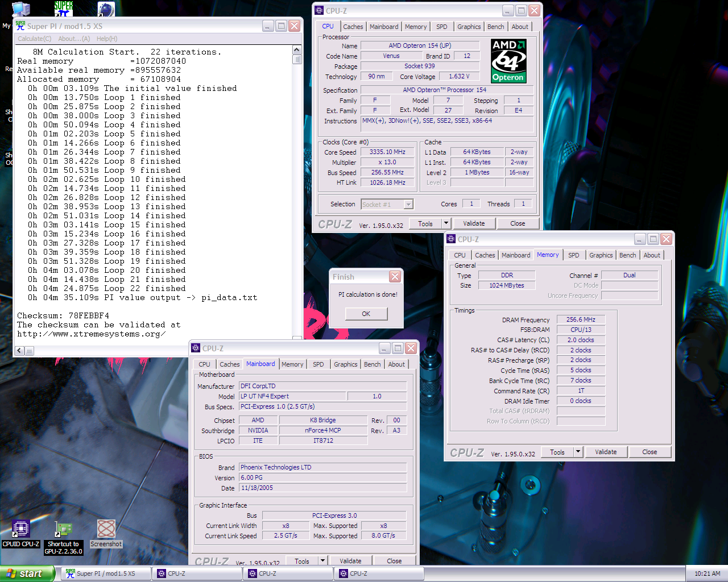Click the AMD Opteron 154 (UP) name field
This screenshot has height=582, width=728.
point(420,46)
